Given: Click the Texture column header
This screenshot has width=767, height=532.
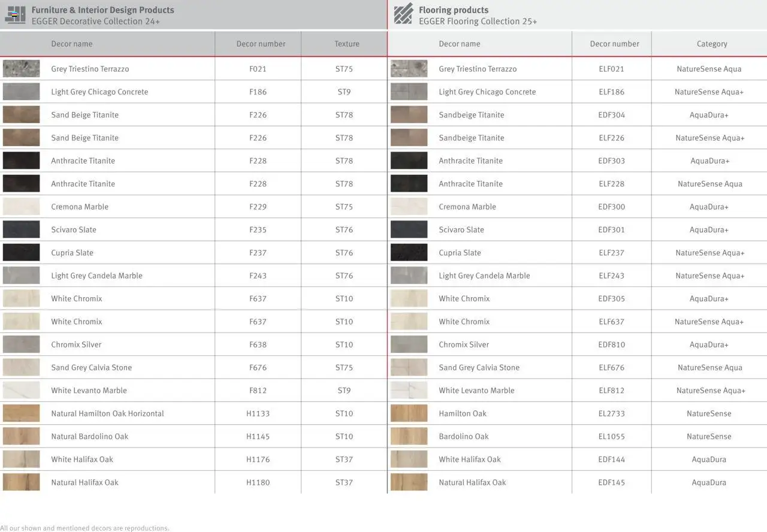Looking at the screenshot, I should tap(347, 44).
